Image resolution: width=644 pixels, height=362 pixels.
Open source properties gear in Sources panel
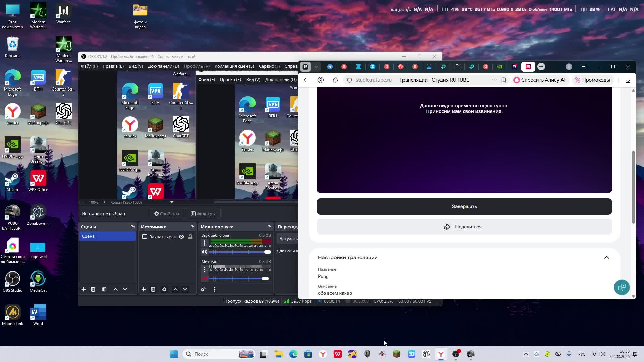[164, 289]
